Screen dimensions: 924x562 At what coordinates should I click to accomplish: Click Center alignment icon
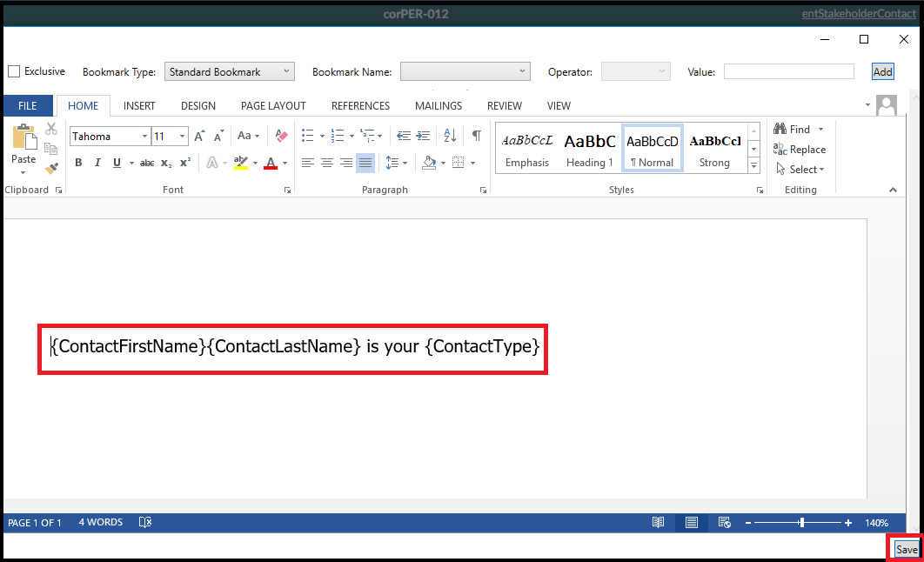(327, 163)
